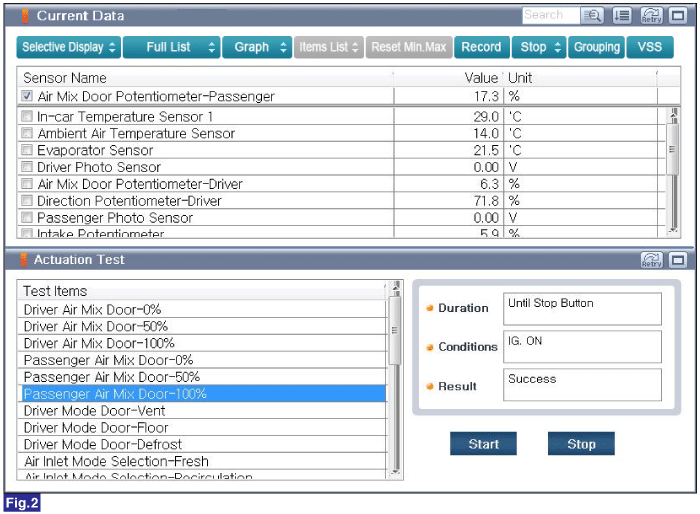Viewport: 700px width, 514px height.
Task: Uncheck Air Mix Door Potentiometer-Passenger checkbox
Action: coord(27,96)
